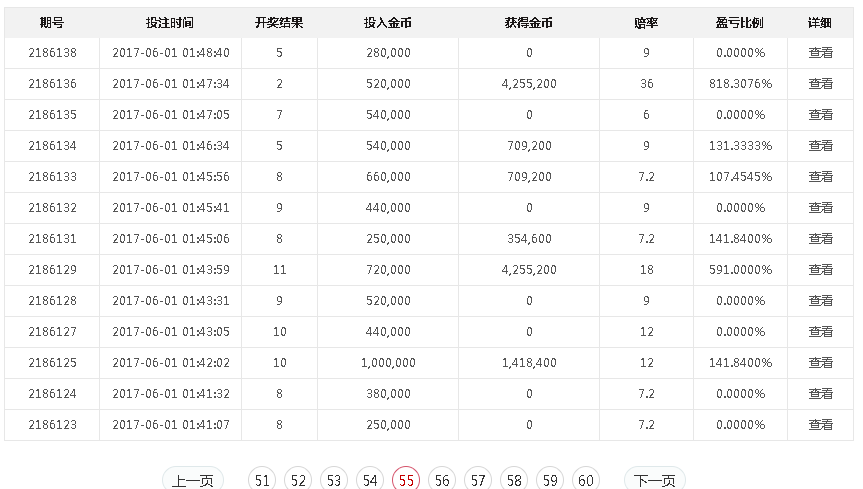The width and height of the screenshot is (863, 489).
Task: Click the 期号 column header
Action: pyautogui.click(x=52, y=23)
